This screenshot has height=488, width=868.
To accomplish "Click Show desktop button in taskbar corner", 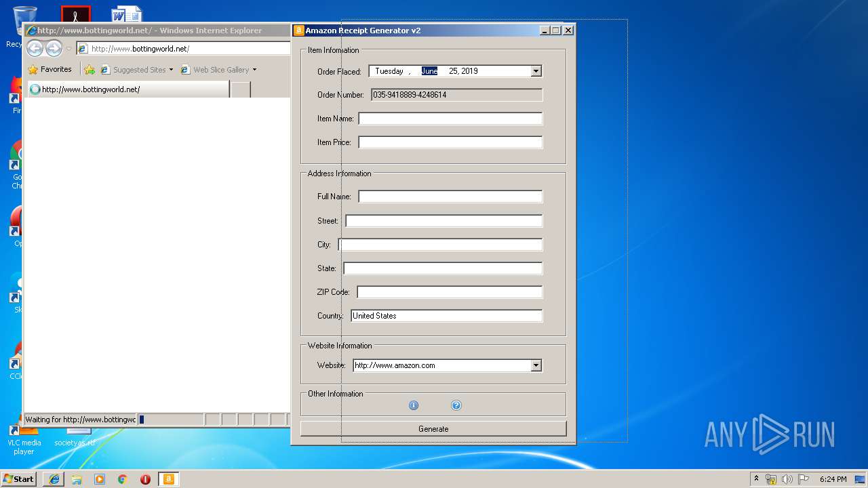I will (860, 479).
